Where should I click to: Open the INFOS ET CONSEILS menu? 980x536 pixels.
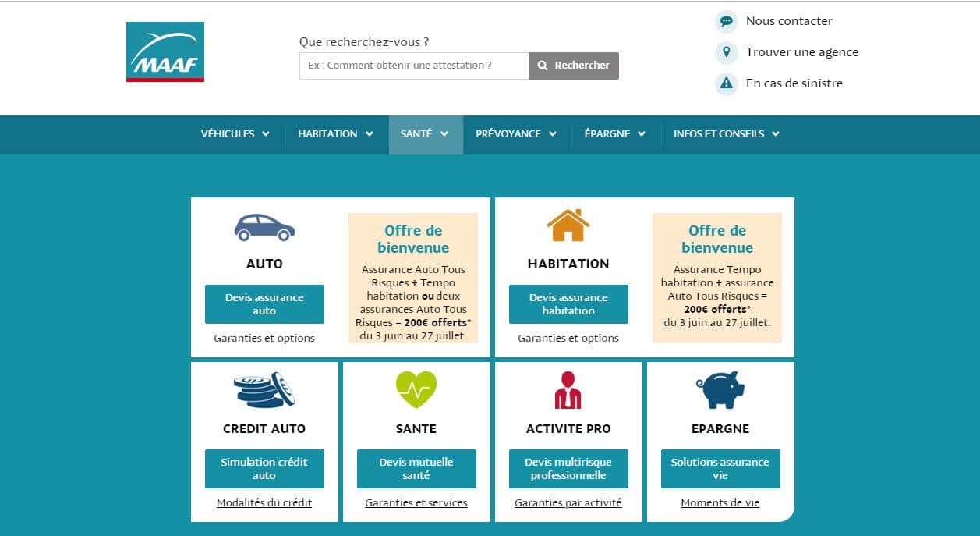pyautogui.click(x=724, y=133)
